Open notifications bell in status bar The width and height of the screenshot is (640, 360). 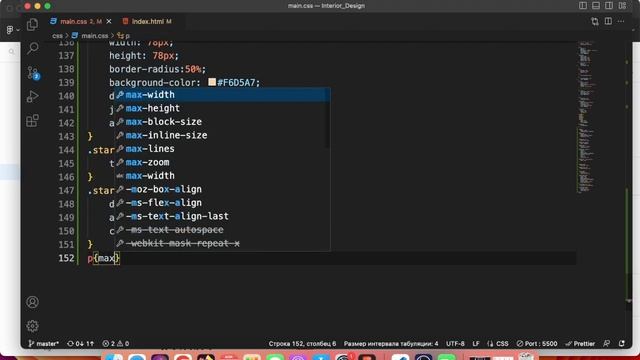pos(622,344)
